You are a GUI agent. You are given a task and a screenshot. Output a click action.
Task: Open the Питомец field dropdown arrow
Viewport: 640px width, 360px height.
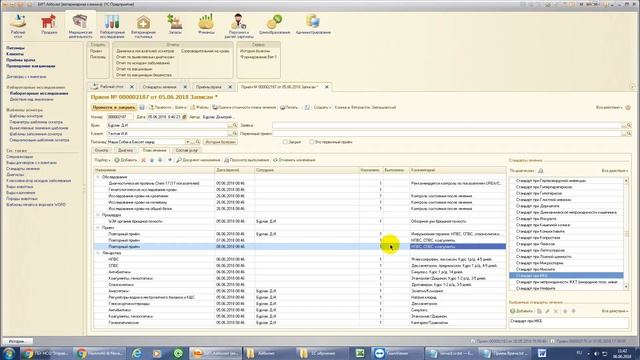coord(188,142)
